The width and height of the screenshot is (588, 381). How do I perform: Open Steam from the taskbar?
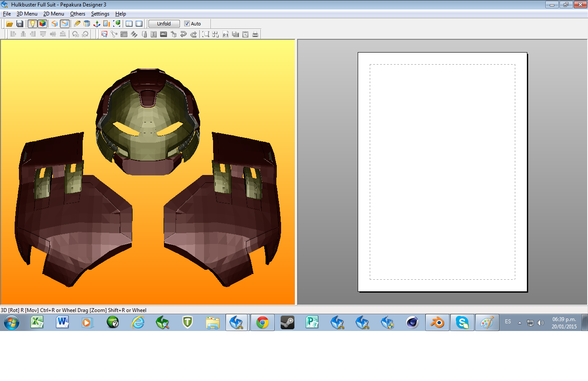point(288,322)
